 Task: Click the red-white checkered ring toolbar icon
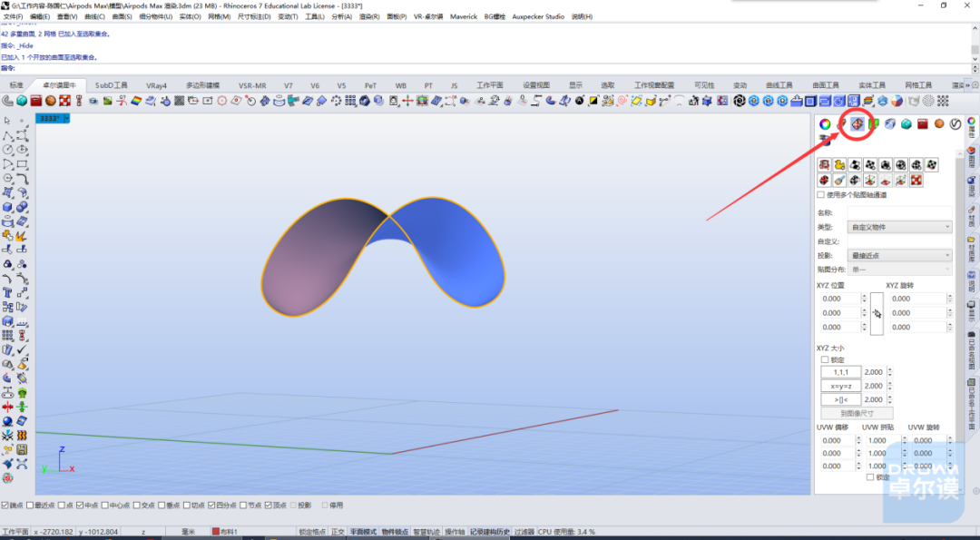click(65, 101)
